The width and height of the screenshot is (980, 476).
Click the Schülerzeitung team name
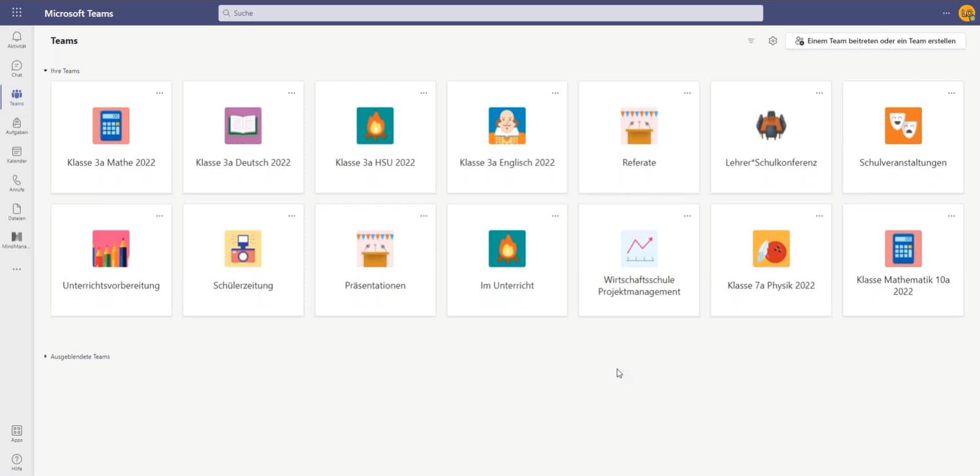click(x=243, y=285)
